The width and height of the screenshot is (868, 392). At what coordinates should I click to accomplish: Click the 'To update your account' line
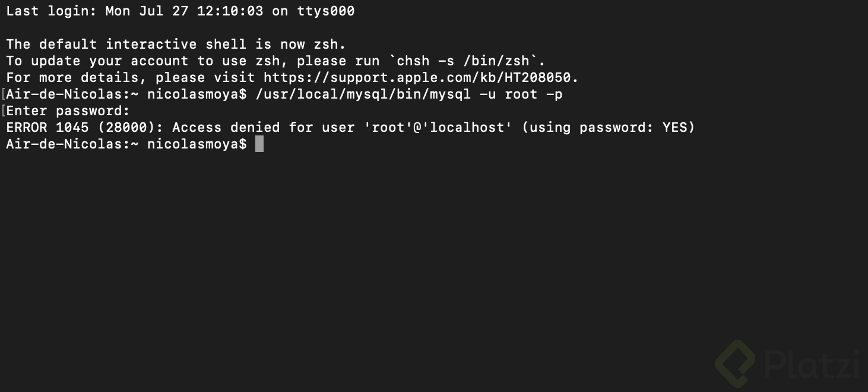(276, 61)
